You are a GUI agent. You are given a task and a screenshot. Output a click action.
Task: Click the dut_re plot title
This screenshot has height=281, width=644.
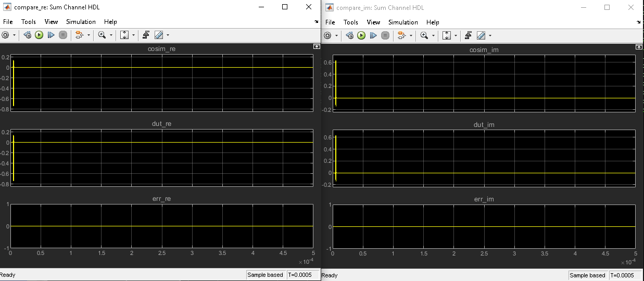[161, 124]
